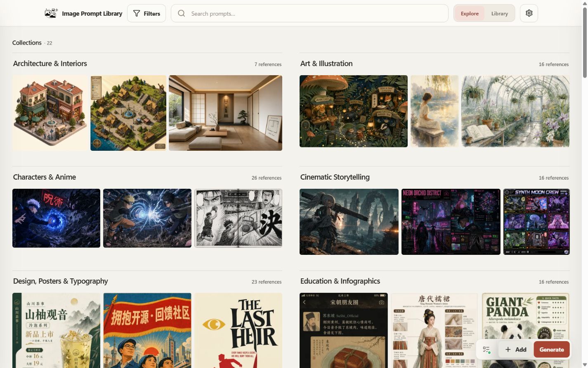Open the isometric Italian building thumbnail
Image resolution: width=588 pixels, height=368 pixels.
pos(50,113)
